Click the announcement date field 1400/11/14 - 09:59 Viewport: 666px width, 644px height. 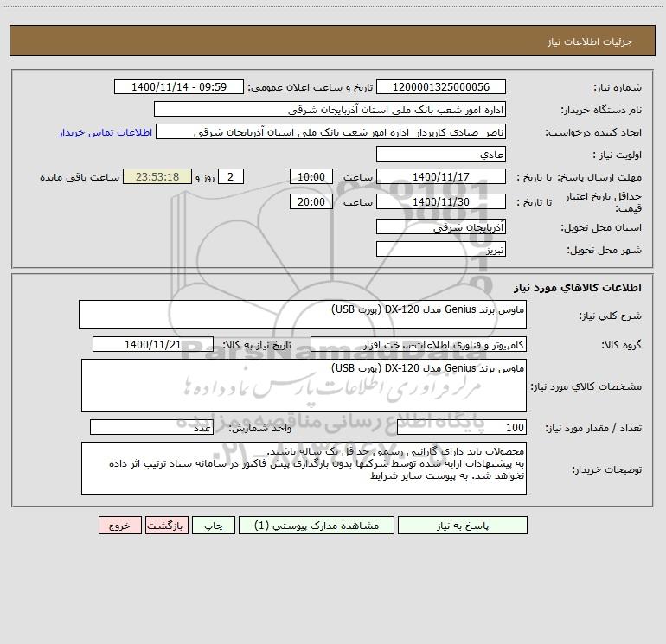pyautogui.click(x=179, y=86)
